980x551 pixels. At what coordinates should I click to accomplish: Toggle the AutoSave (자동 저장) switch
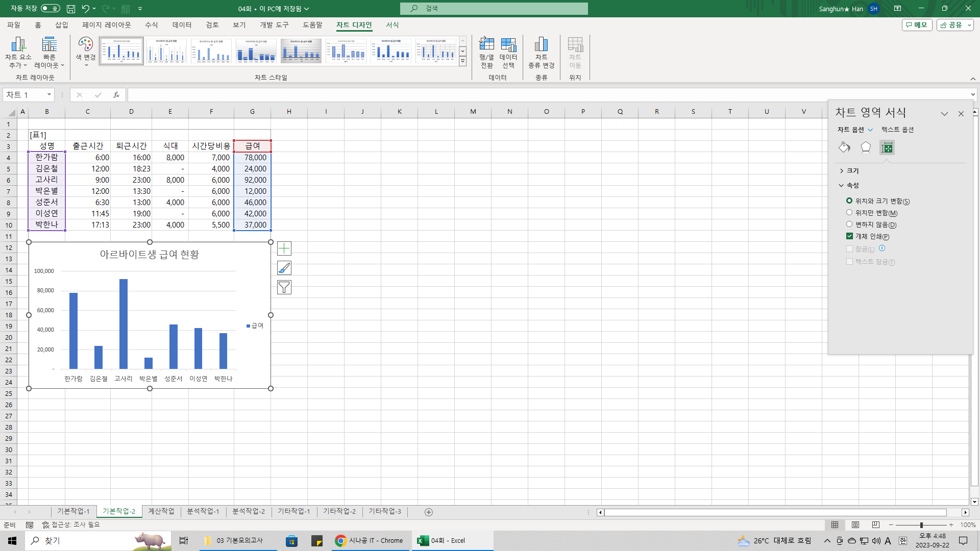(50, 8)
